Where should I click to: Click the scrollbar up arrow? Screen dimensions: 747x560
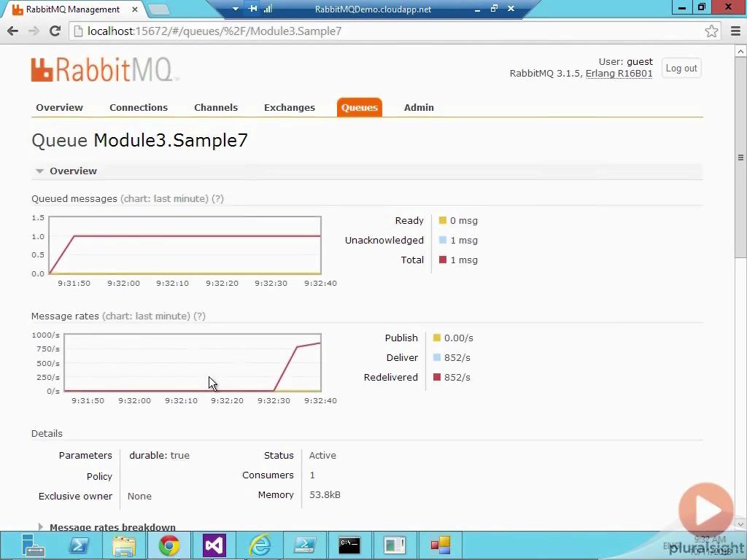[740, 50]
